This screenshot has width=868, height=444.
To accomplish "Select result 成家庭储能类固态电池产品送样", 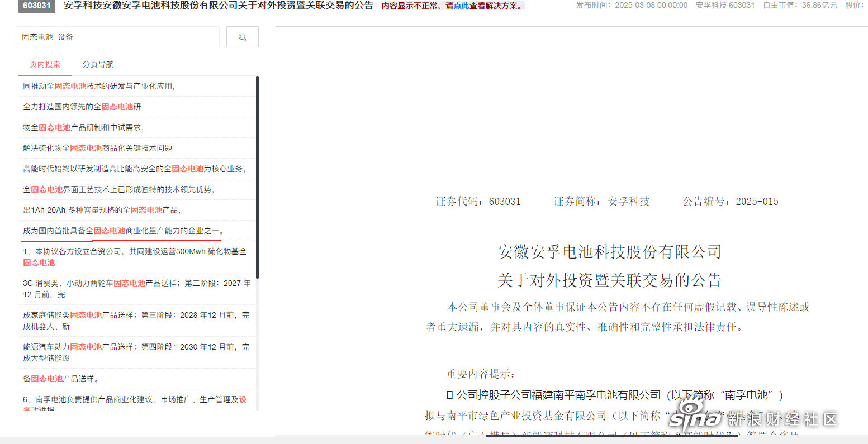I will [137, 321].
